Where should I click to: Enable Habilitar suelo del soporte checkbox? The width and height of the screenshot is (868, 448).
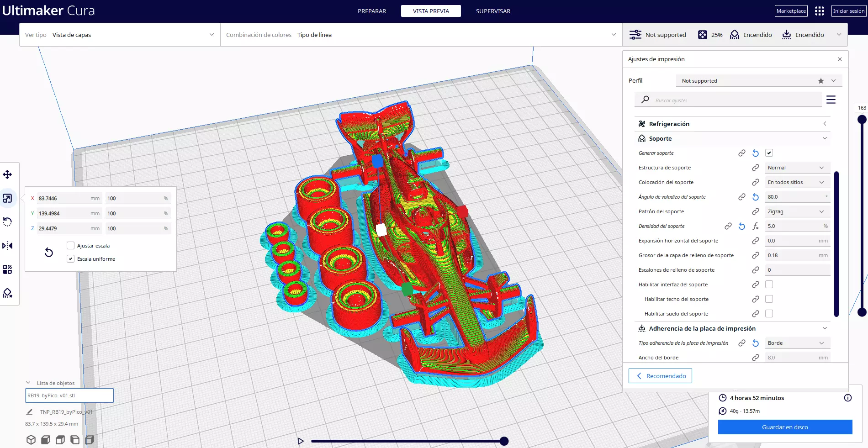[769, 314]
